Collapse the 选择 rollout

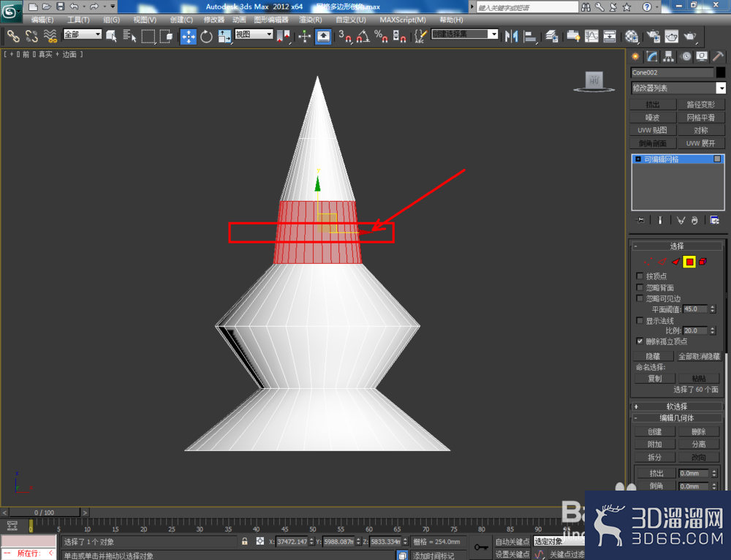[676, 246]
